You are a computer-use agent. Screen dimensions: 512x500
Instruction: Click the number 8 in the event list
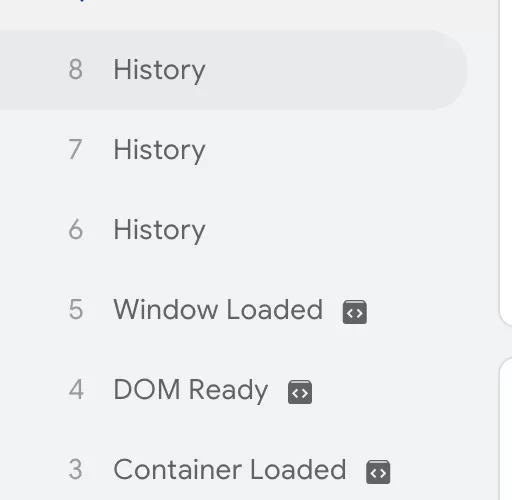pyautogui.click(x=76, y=70)
